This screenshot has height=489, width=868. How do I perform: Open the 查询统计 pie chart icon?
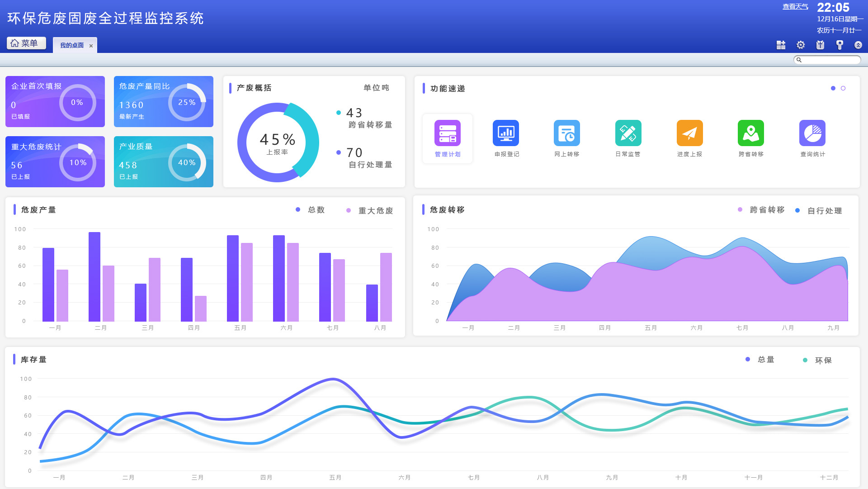[812, 133]
